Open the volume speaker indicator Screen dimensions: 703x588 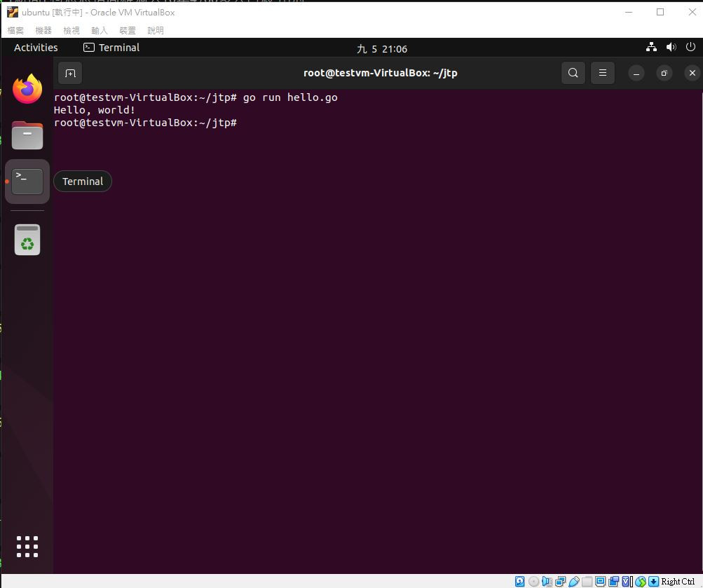[671, 47]
